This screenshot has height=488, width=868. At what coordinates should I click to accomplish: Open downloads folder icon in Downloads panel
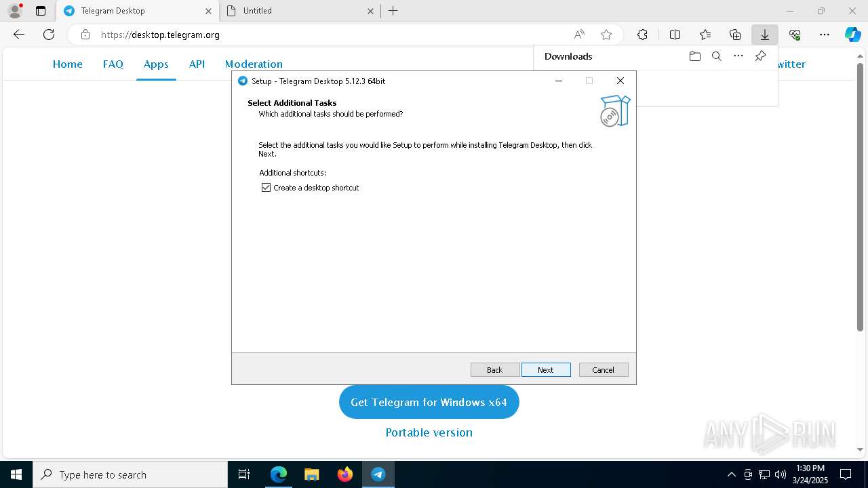tap(694, 56)
